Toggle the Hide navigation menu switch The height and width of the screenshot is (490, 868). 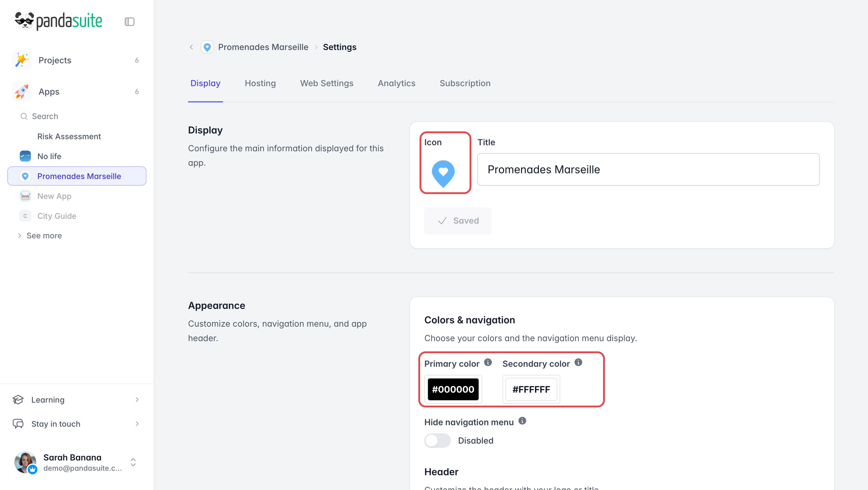pyautogui.click(x=437, y=441)
